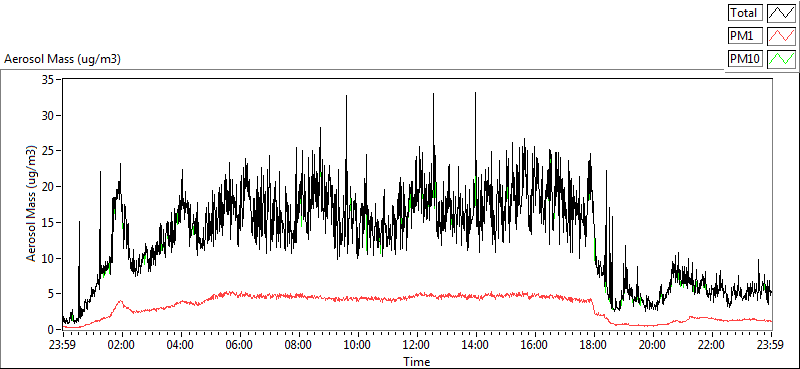Click the 15 y-axis tick label
This screenshot has height=369, width=800.
pos(49,223)
